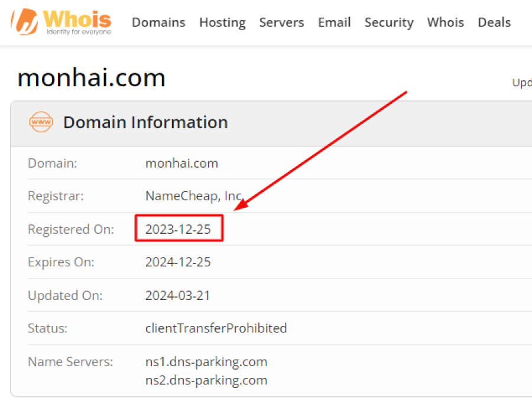Click the Registered On label
The image size is (532, 398).
(71, 230)
